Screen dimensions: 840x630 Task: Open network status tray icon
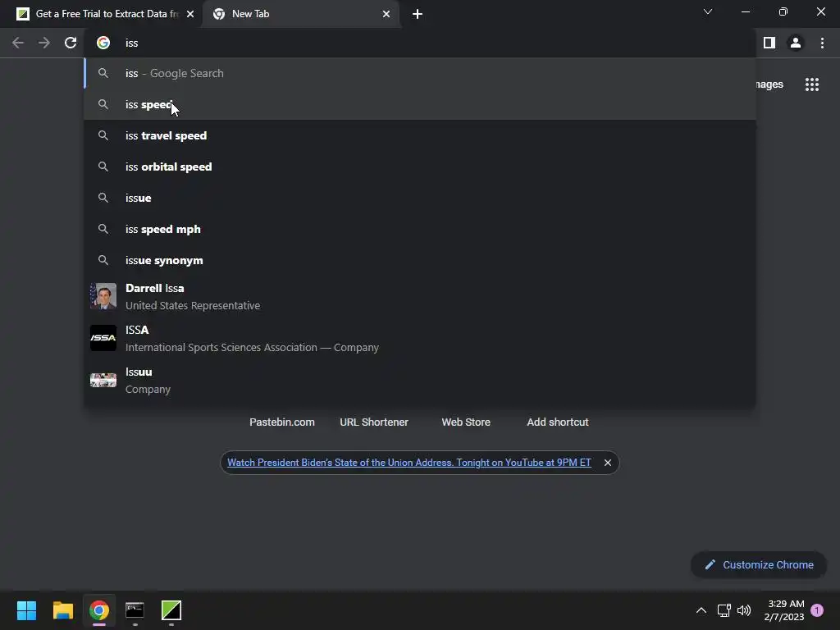724,610
